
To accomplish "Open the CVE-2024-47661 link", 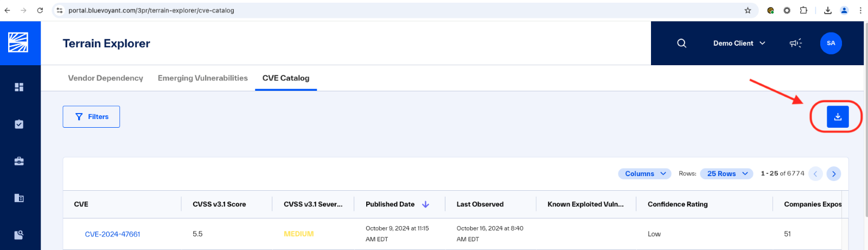I will click(112, 234).
